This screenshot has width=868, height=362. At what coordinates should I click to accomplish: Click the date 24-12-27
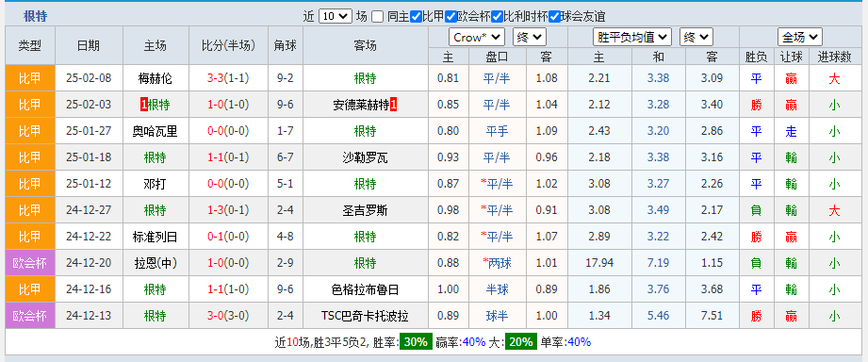pos(89,210)
